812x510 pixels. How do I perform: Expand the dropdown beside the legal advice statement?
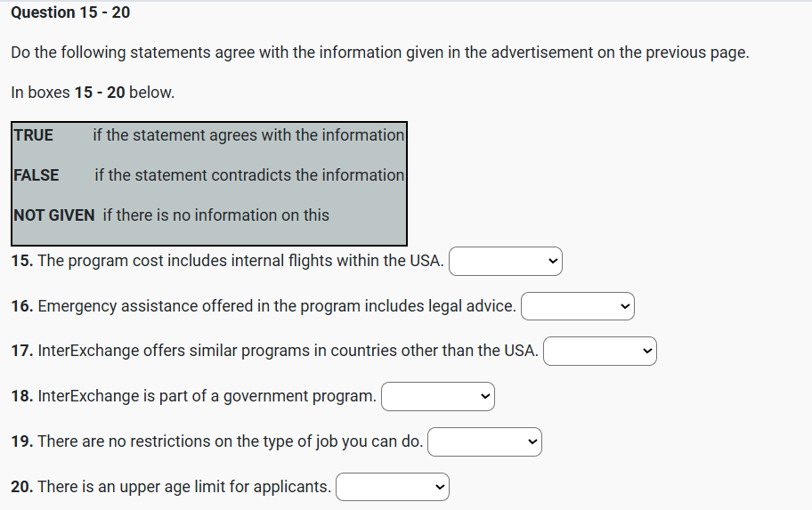[577, 306]
